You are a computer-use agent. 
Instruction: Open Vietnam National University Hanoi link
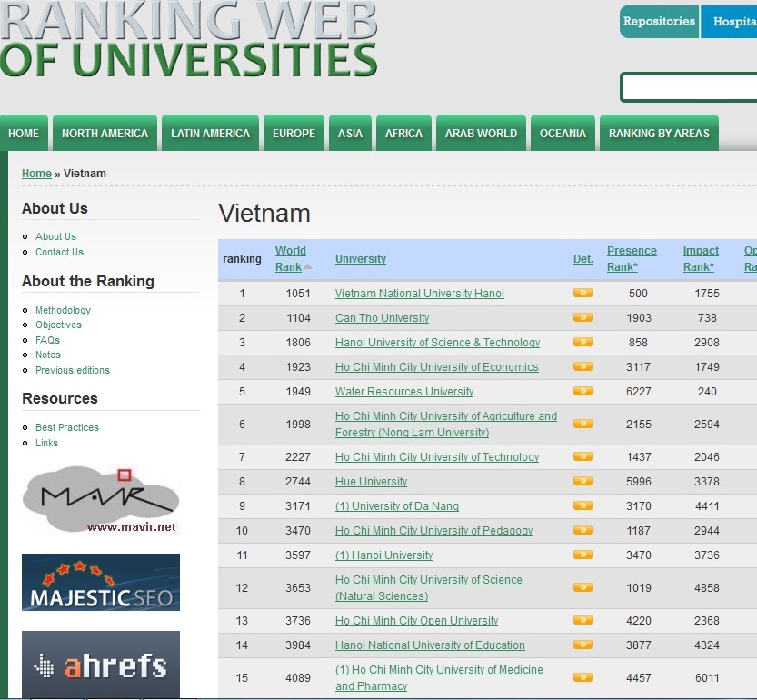pos(420,294)
